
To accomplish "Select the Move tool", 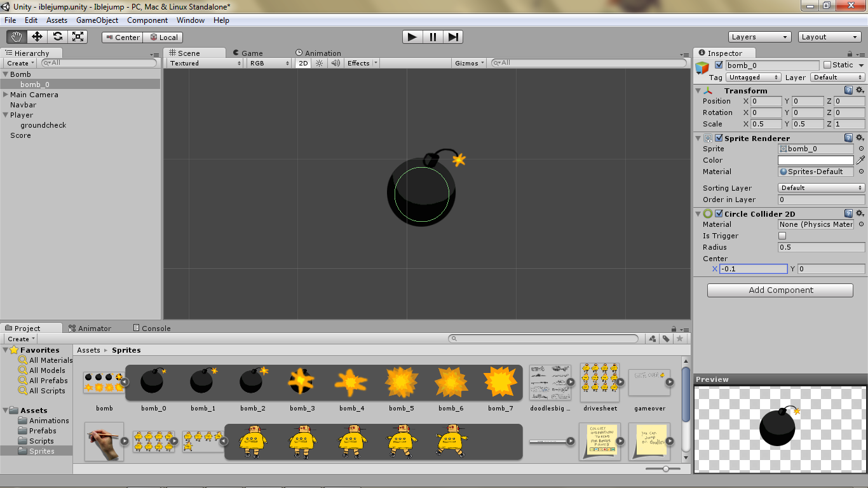I will point(36,36).
